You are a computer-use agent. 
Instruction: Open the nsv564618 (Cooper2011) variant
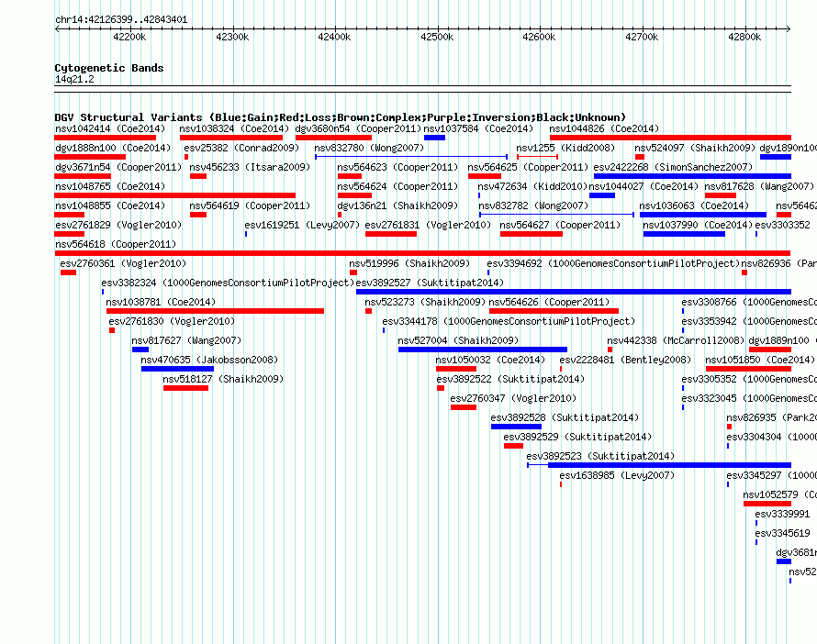[116, 244]
